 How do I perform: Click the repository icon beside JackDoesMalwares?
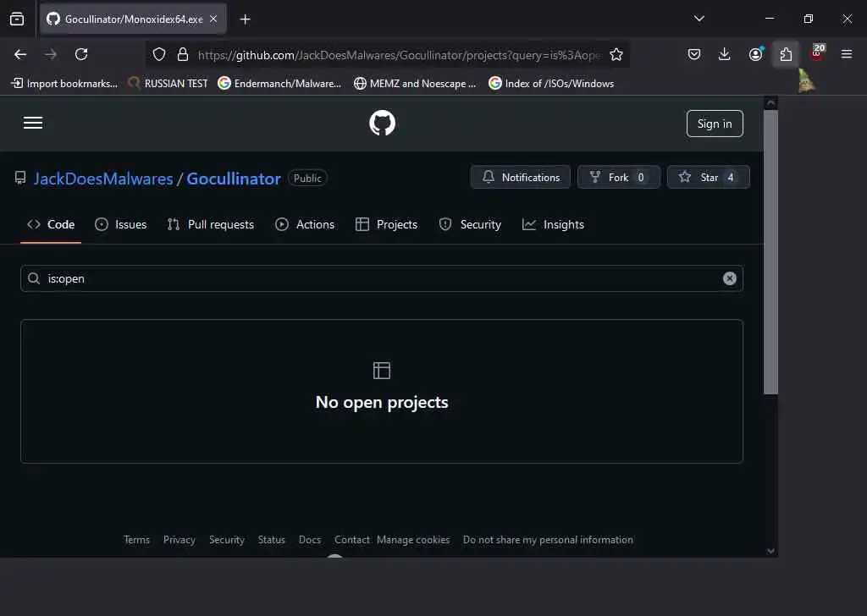(x=20, y=178)
